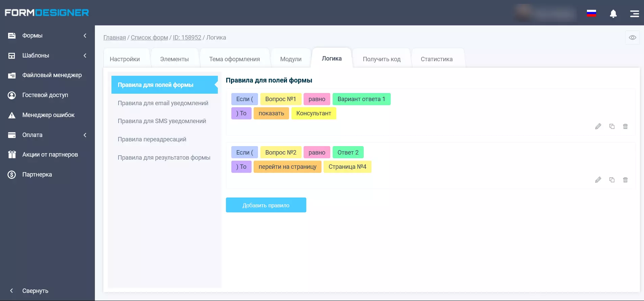644x301 pixels.
Task: Click the Оплата card icon
Action: point(12,135)
